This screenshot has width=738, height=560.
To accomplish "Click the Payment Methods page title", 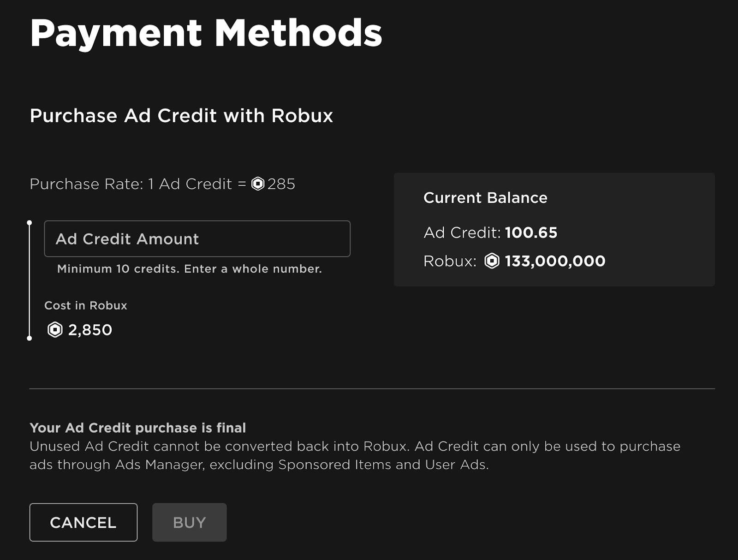I will point(206,33).
